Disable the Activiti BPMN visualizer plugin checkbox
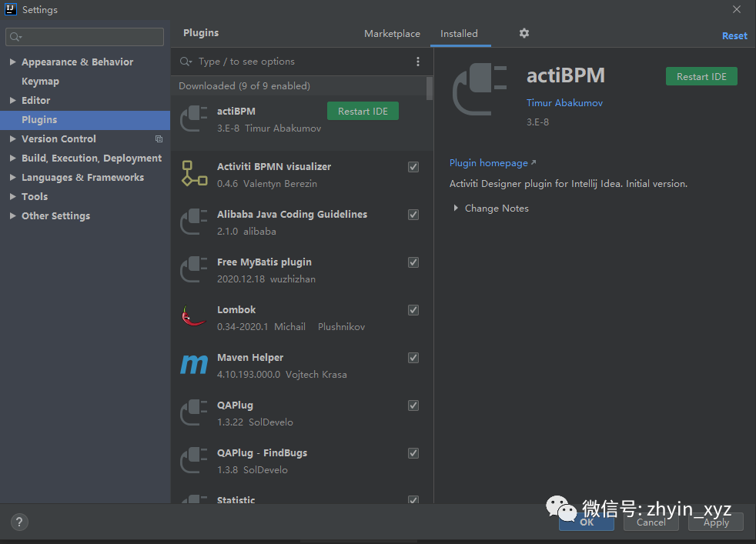Image resolution: width=756 pixels, height=544 pixels. (413, 167)
